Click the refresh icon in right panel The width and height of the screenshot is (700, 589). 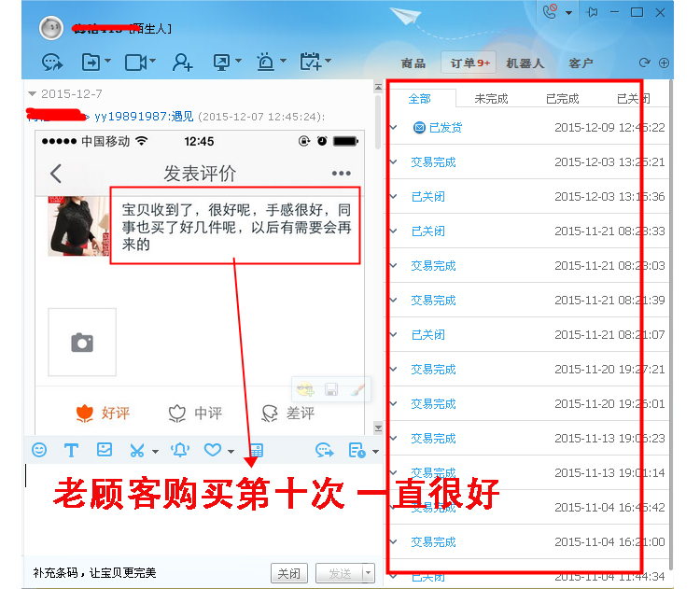click(x=644, y=63)
